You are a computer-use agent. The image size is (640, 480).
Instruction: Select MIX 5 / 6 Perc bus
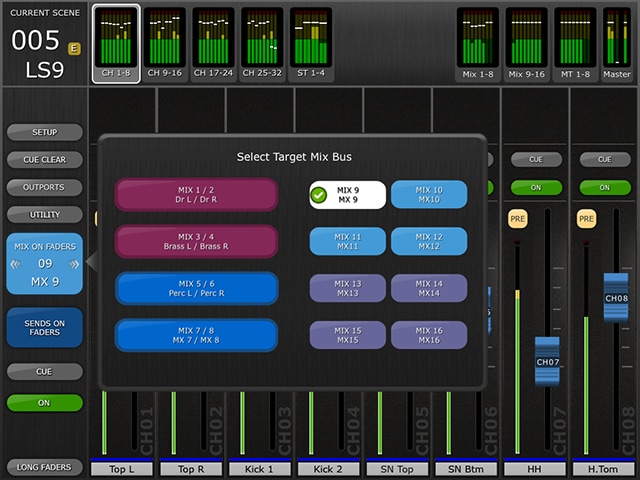coord(196,288)
